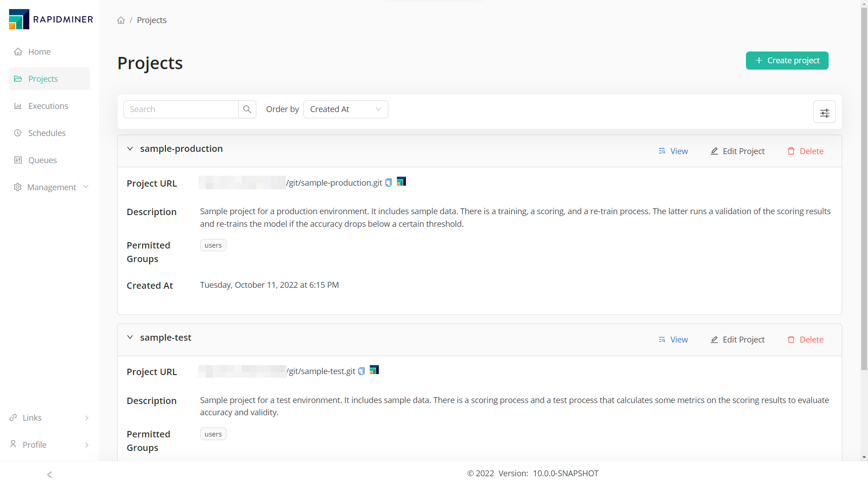The image size is (868, 488).
Task: Open the Executions page
Action: (48, 106)
